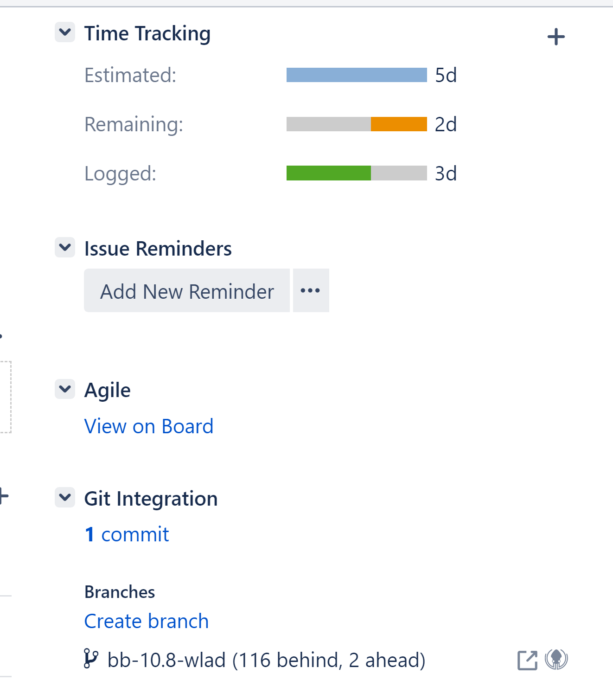Screen dimensions: 613x700
Task: Click the blue Estimated 5d progress bar
Action: pos(357,75)
